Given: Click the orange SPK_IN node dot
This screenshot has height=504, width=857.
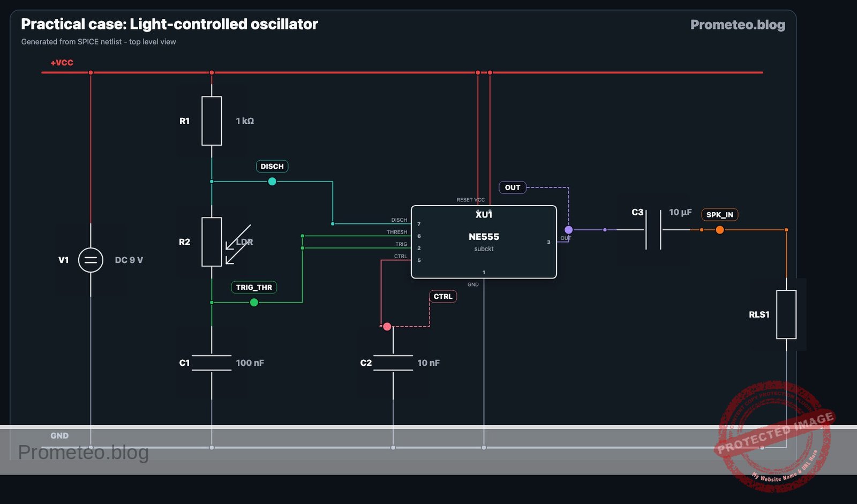Looking at the screenshot, I should tap(720, 230).
